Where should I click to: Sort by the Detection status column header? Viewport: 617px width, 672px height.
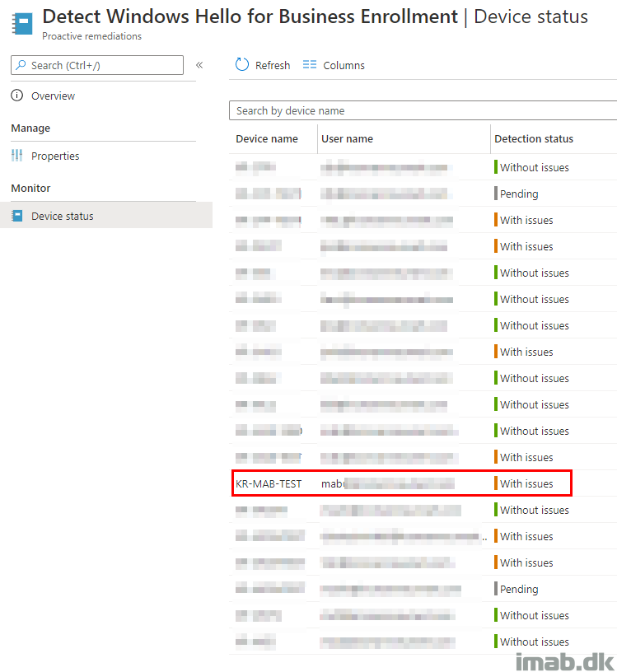tap(534, 139)
